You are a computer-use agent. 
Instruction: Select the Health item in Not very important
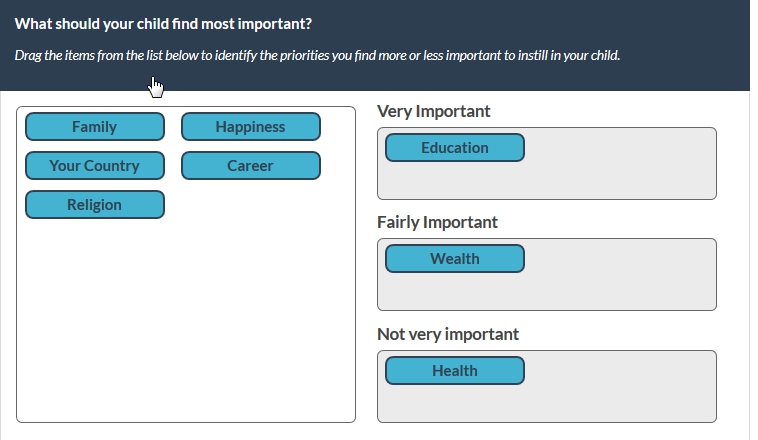tap(455, 371)
